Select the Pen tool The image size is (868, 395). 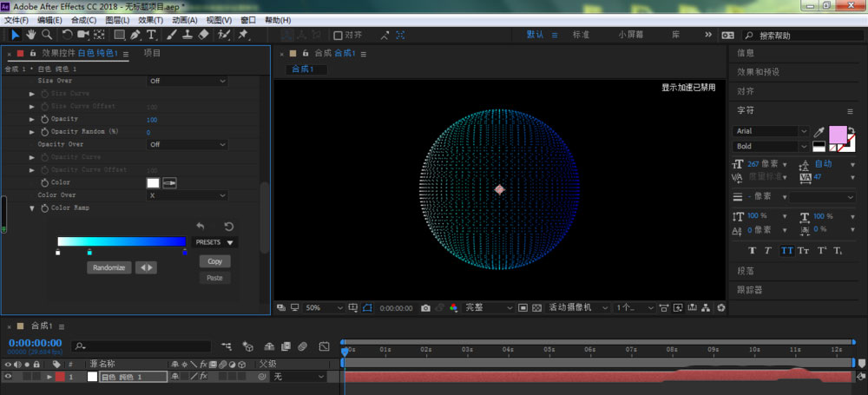click(135, 35)
